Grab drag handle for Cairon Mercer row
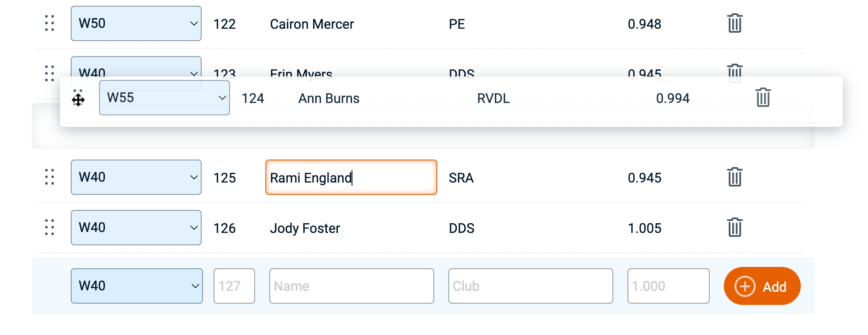Viewport: 868px width, 335px height. (50, 23)
